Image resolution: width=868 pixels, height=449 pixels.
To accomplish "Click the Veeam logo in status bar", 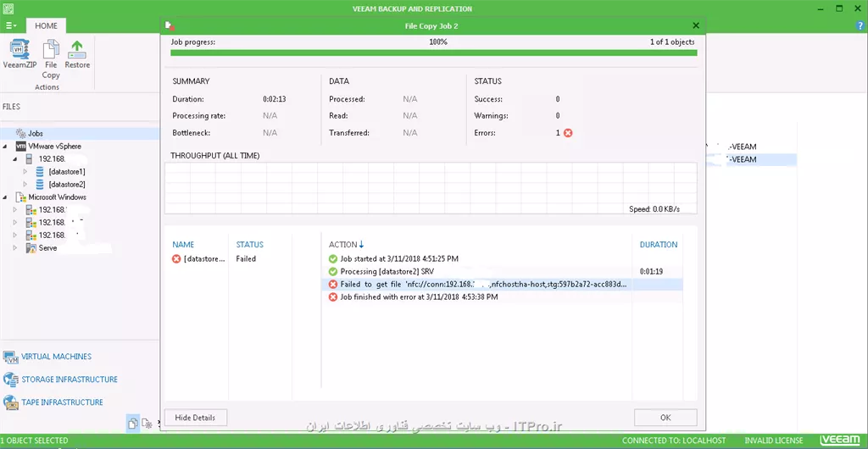I will [840, 441].
